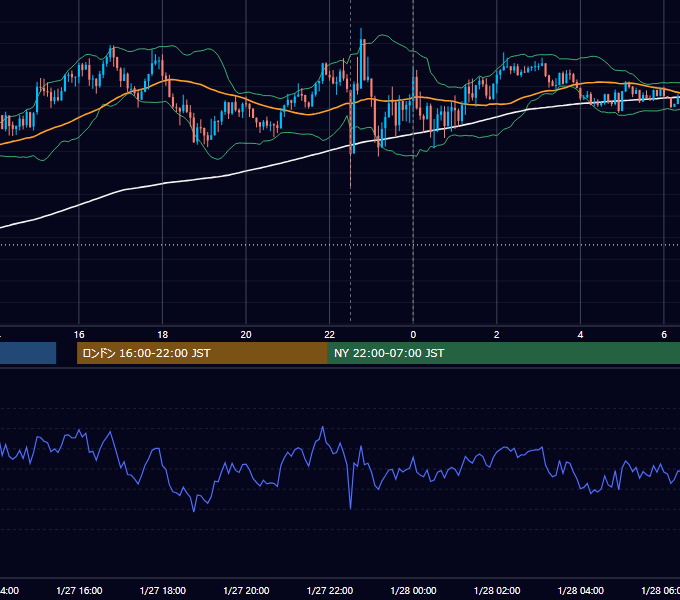Click the 16 hour label on chart axis

click(79, 335)
